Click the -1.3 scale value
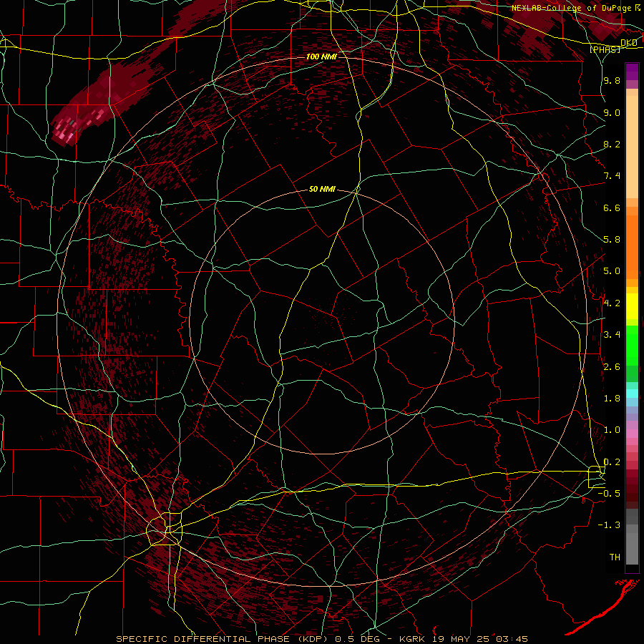The height and width of the screenshot is (644, 644). 609,526
